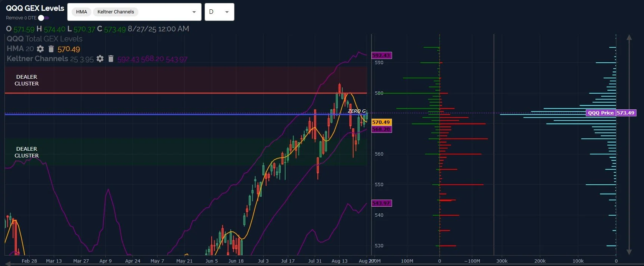Click the Feb 28 date axis label
The image size is (644, 266).
(x=29, y=261)
